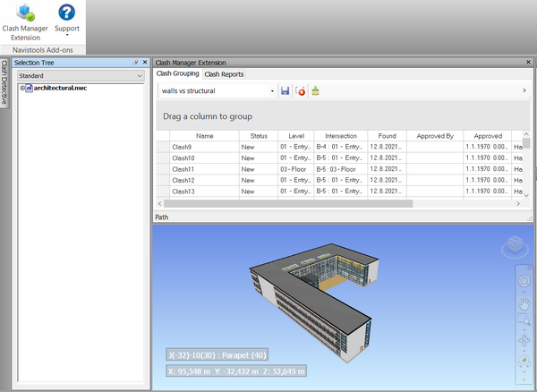Image resolution: width=537 pixels, height=392 pixels.
Task: Switch to the Clash Reports tab
Action: pos(224,74)
